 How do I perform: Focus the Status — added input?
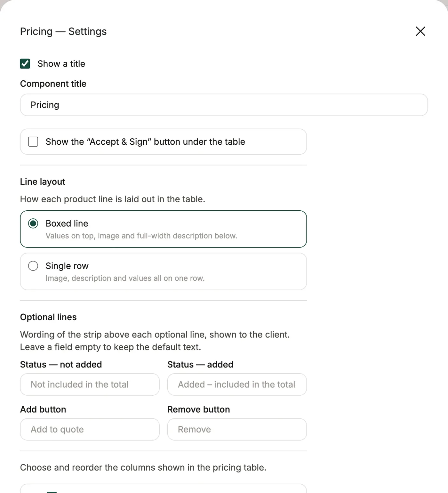[237, 384]
